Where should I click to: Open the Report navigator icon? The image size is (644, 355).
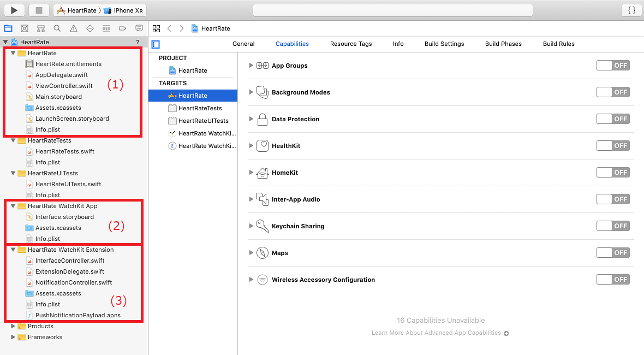[x=139, y=28]
